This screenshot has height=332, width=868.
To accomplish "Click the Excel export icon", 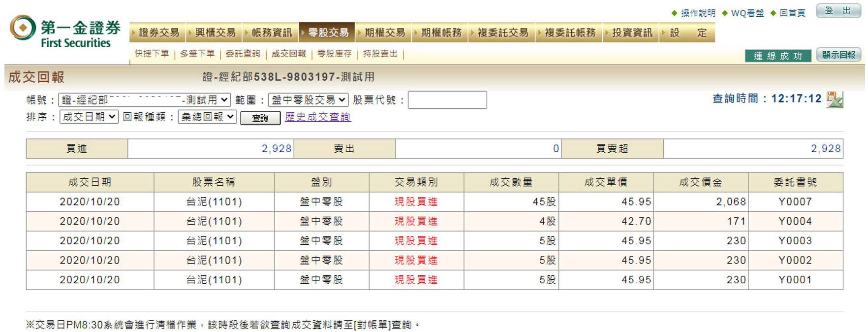I will pos(835,100).
